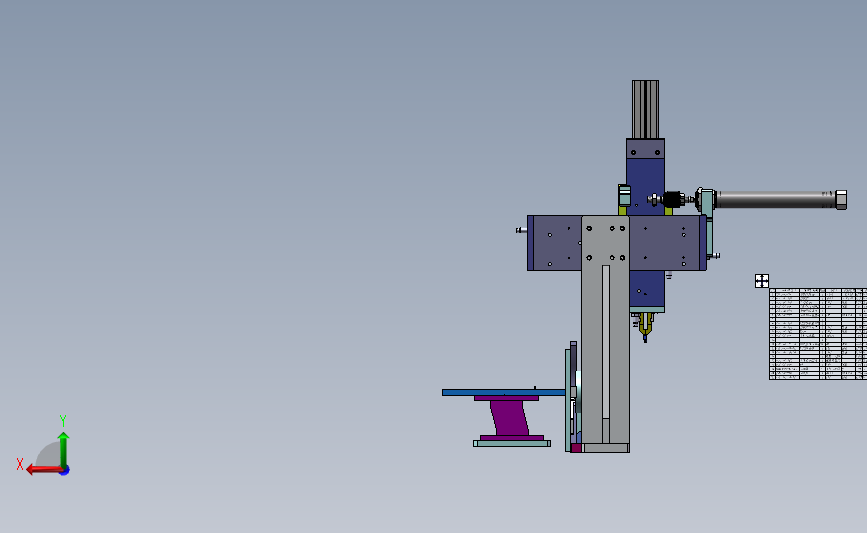
Task: Select the bill of materials table
Action: [818, 333]
